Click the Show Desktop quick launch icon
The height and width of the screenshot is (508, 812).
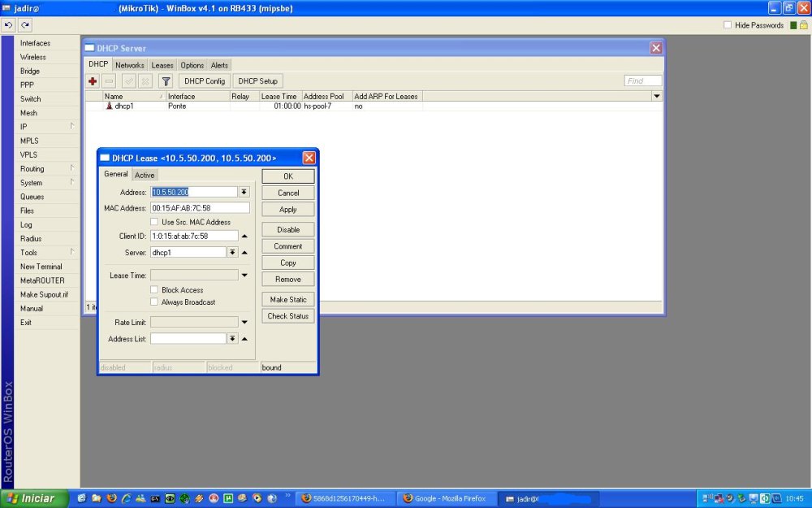82,498
